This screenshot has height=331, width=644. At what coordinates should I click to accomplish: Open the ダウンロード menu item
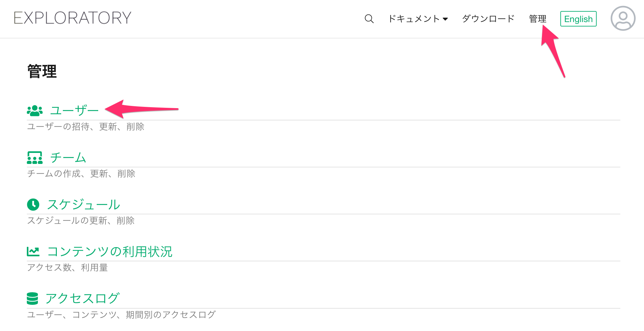pos(488,19)
